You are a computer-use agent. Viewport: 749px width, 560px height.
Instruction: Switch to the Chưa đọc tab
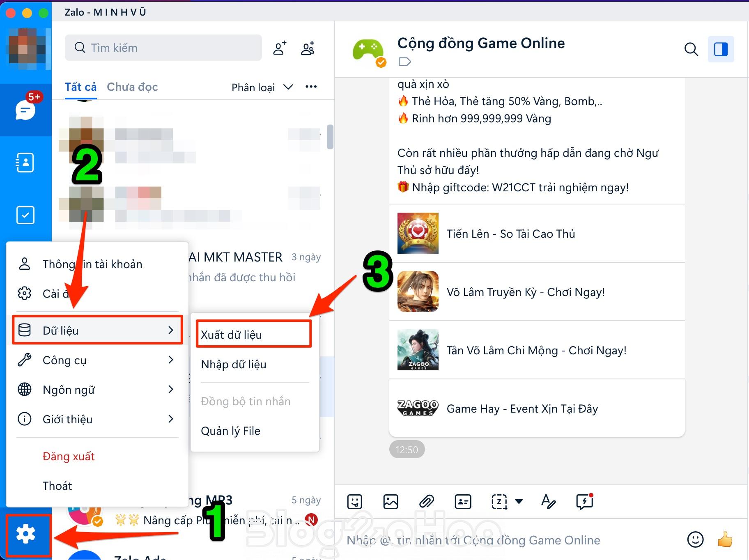pos(132,87)
